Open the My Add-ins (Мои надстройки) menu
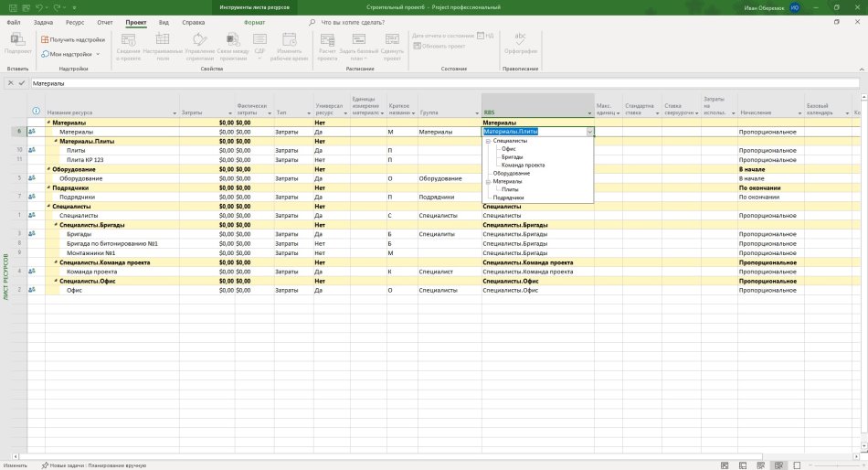This screenshot has height=470, width=868. click(70, 54)
